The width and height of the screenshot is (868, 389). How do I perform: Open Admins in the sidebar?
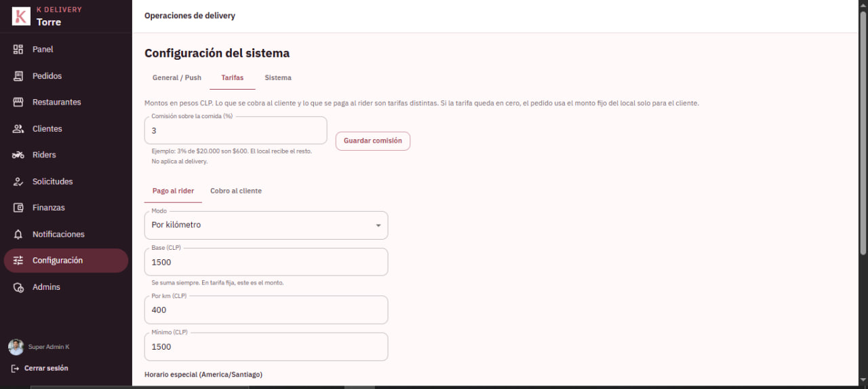click(x=66, y=287)
